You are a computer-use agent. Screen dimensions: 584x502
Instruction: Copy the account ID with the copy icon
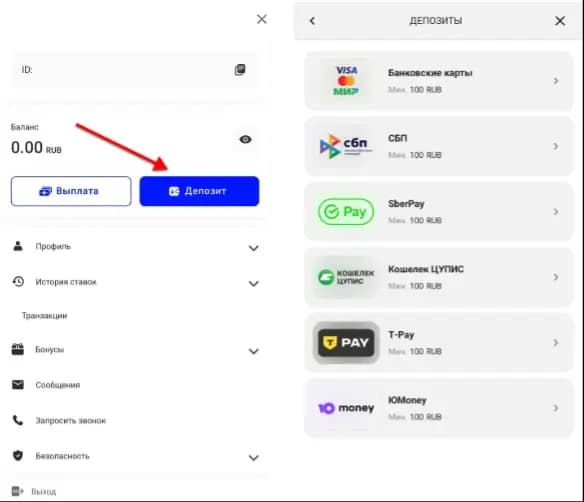pos(240,70)
